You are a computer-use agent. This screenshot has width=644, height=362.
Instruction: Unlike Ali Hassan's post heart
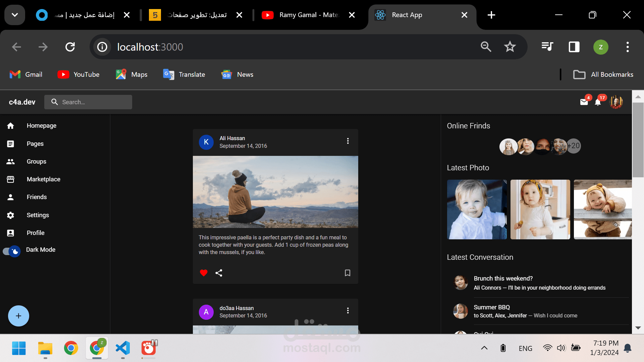coord(203,273)
